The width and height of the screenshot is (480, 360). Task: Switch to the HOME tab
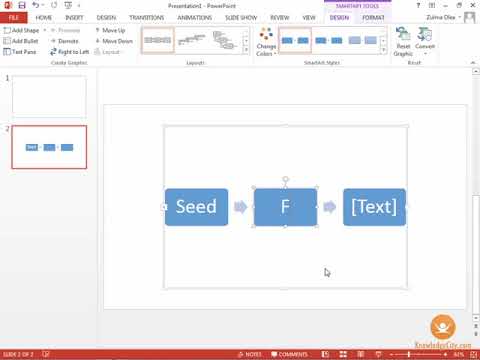tap(44, 18)
